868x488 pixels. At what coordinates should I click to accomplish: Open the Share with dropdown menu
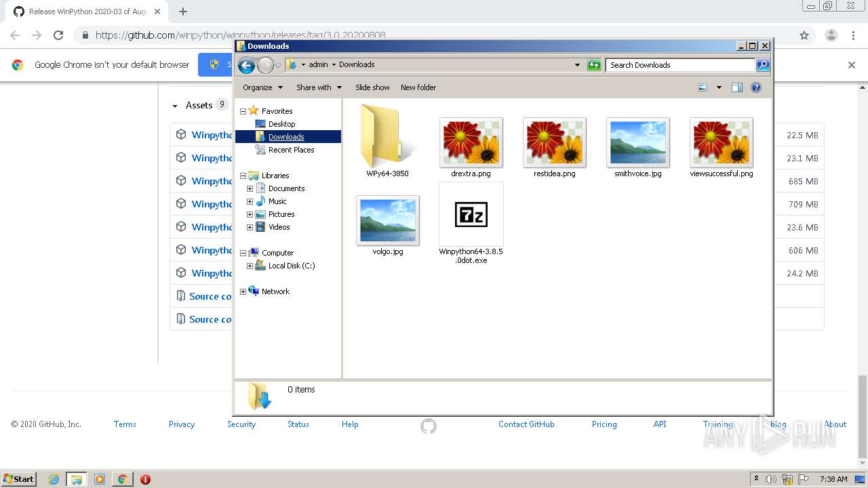coord(319,87)
